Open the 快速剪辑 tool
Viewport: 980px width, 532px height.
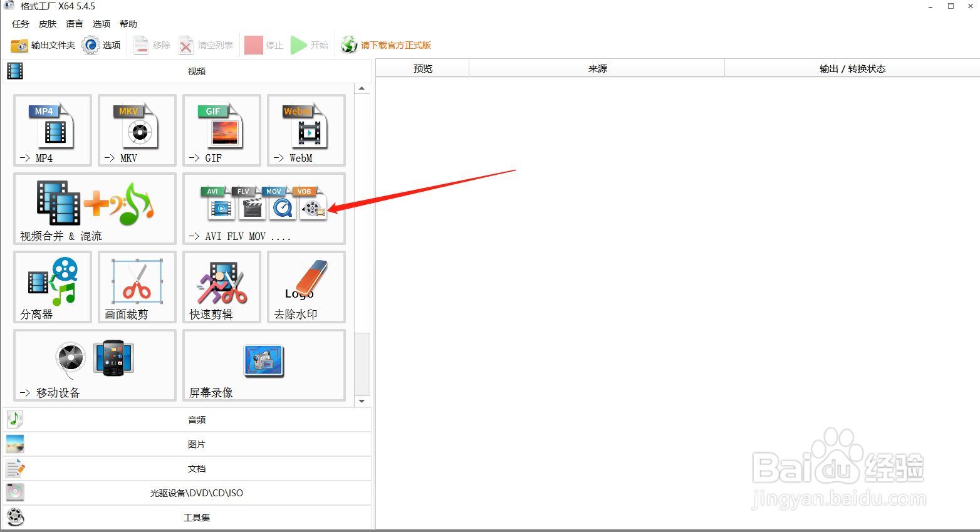[x=222, y=287]
